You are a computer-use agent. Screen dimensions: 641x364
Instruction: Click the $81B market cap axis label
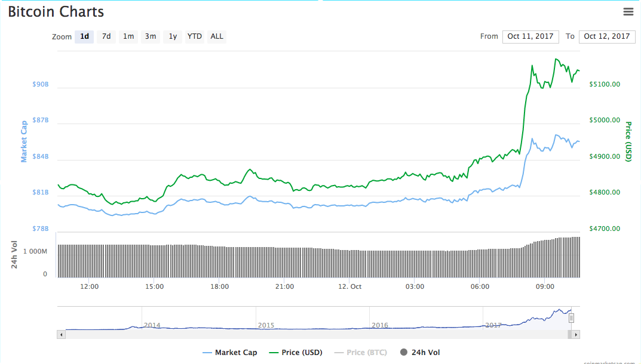[41, 192]
